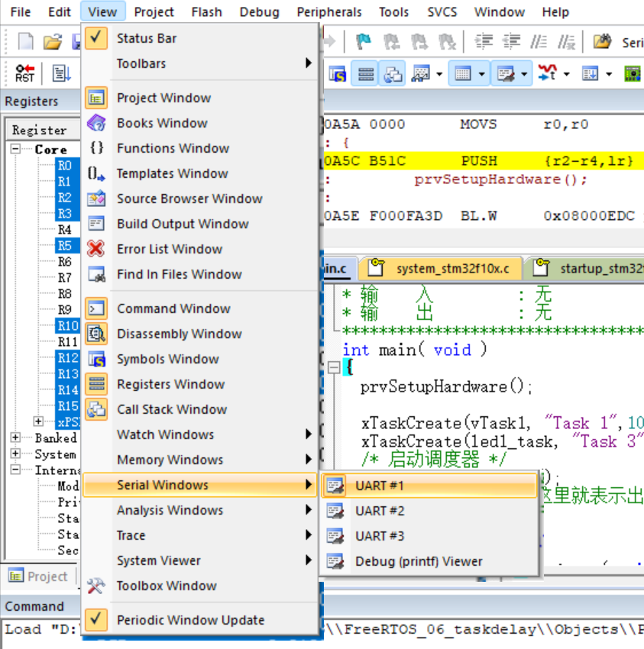Click the Project Window icon in View menu
Viewport: 644px width, 649px height.
tap(96, 98)
